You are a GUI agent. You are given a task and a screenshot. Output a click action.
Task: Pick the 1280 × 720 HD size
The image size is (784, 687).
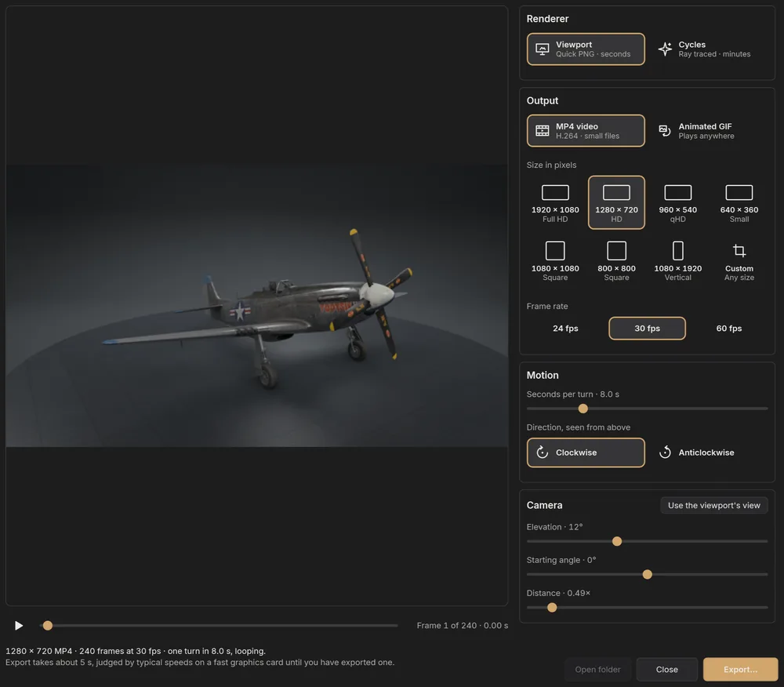click(x=616, y=202)
